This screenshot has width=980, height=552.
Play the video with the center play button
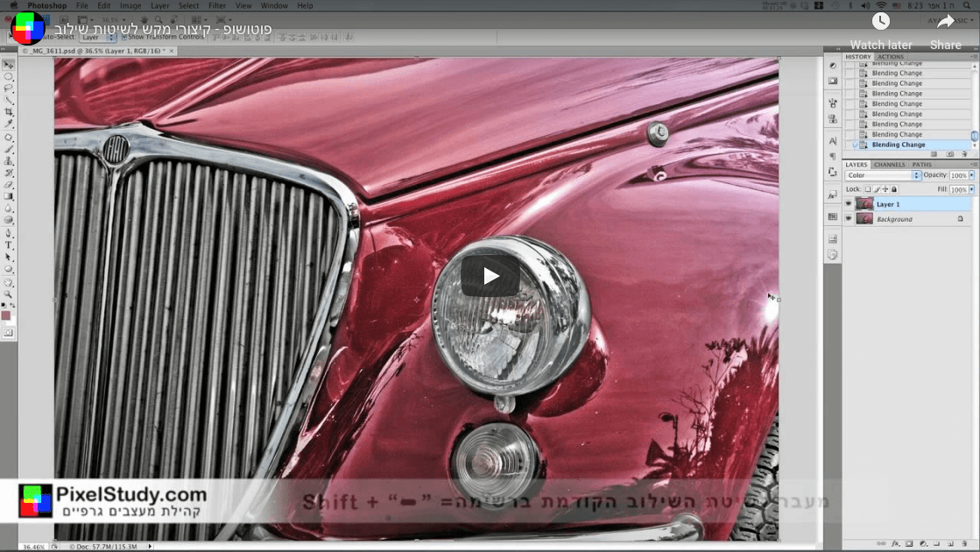click(x=490, y=276)
